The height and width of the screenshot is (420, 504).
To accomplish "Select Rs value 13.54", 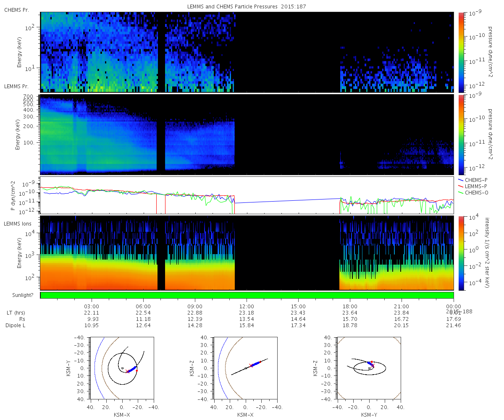I will (247, 319).
